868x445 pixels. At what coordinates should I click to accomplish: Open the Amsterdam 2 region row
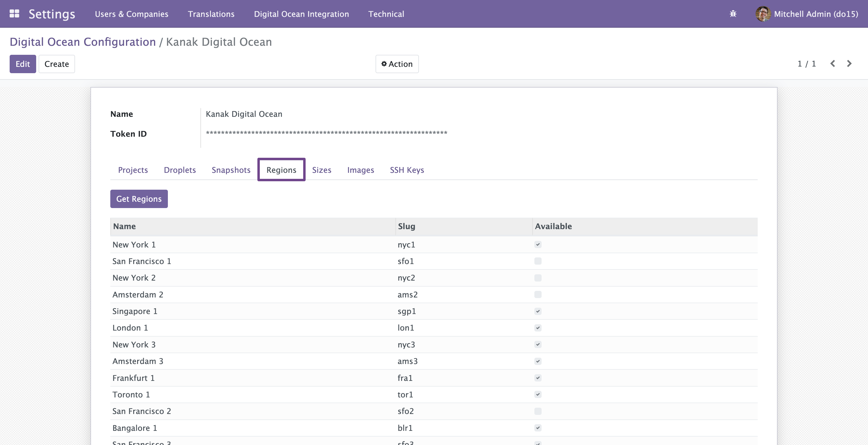(434, 294)
